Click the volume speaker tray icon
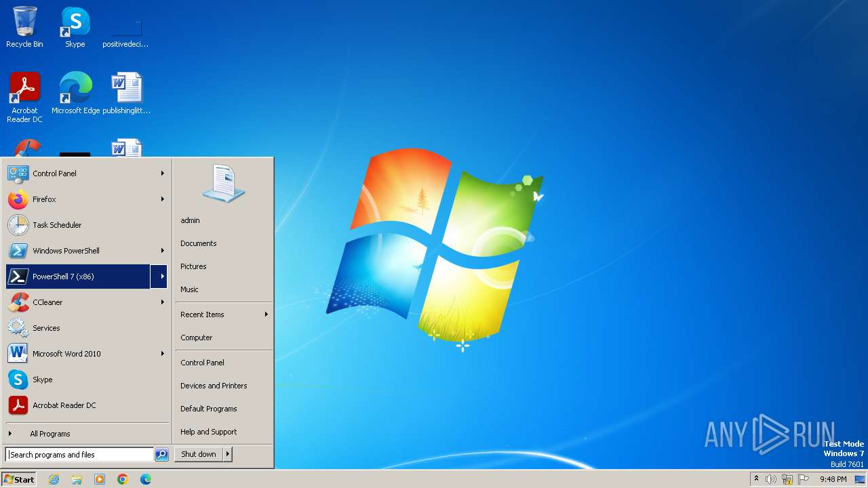Screen dimensions: 868x488 point(771,479)
